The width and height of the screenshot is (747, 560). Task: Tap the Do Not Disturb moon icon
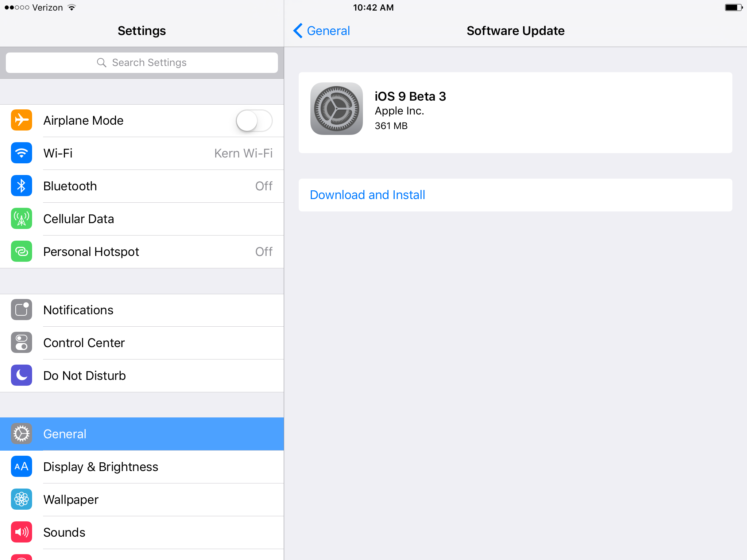pos(22,375)
